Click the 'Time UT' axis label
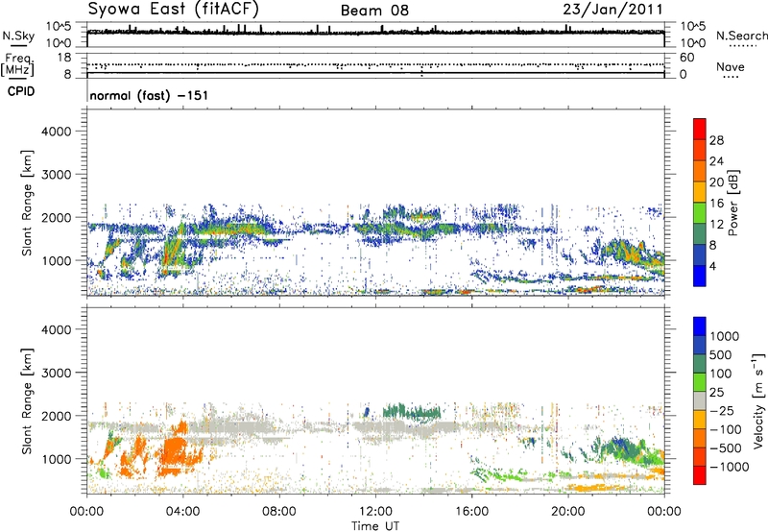The image size is (768, 532). (x=375, y=526)
